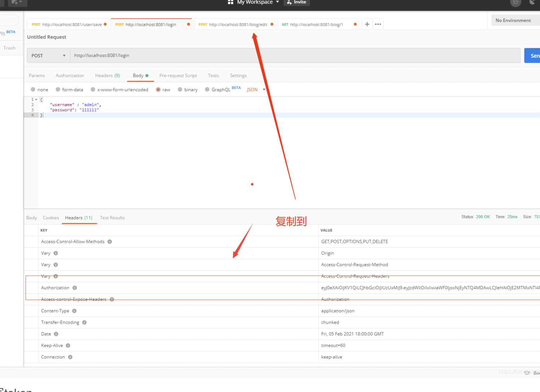Choose the x-www-form-urlencoded radio option
This screenshot has width=540, height=392.
[x=93, y=90]
